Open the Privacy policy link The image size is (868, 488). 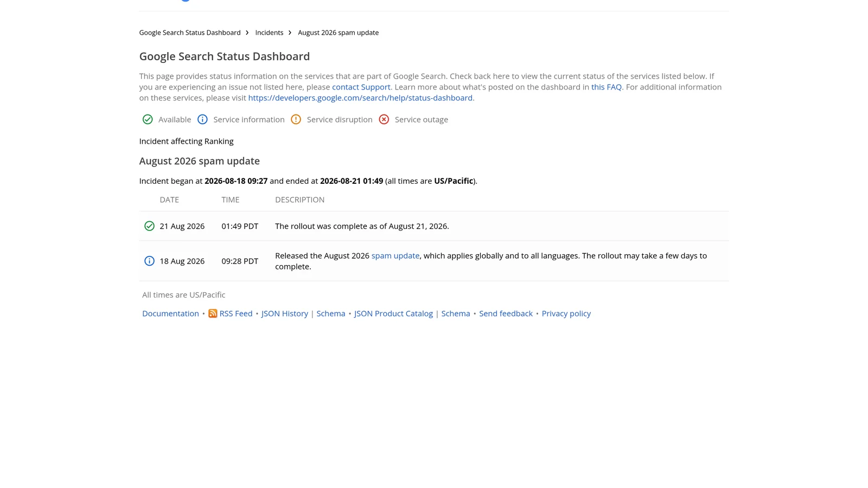point(566,313)
